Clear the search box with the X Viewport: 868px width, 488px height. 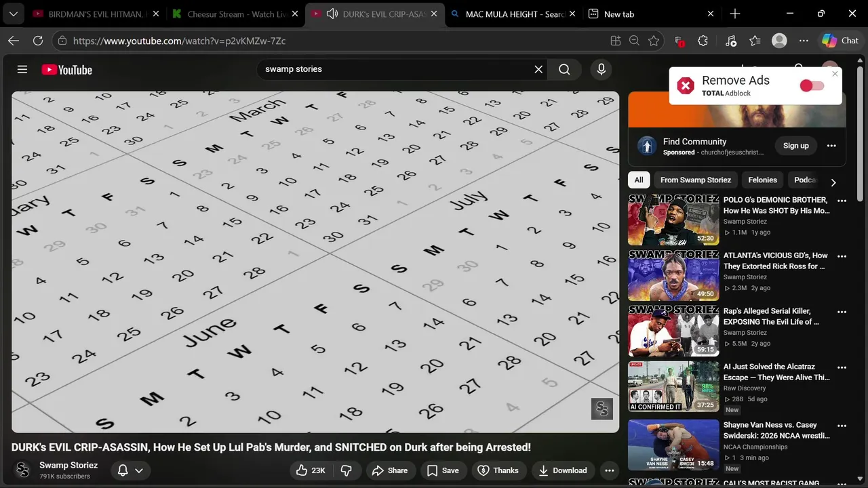point(538,69)
